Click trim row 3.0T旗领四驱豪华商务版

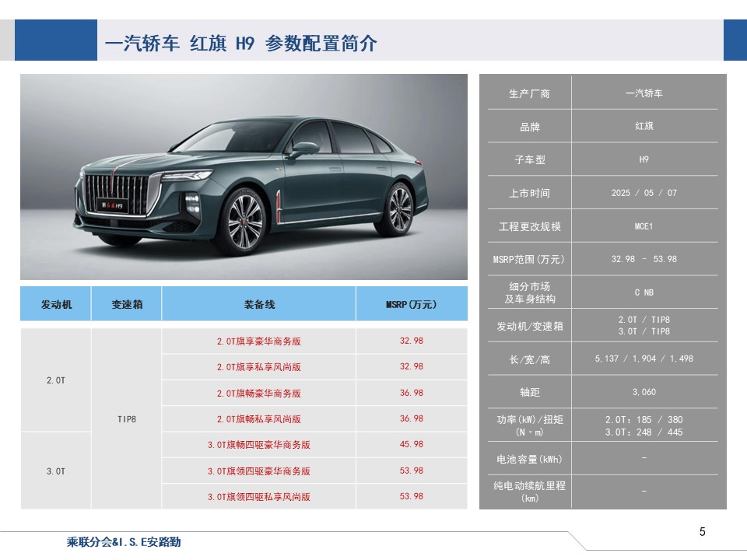coord(258,471)
